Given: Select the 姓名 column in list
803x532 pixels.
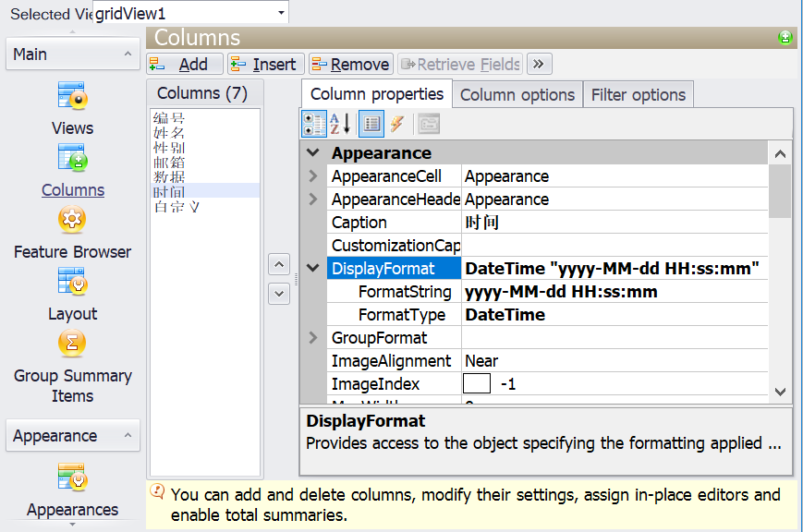Looking at the screenshot, I should pos(205,133).
